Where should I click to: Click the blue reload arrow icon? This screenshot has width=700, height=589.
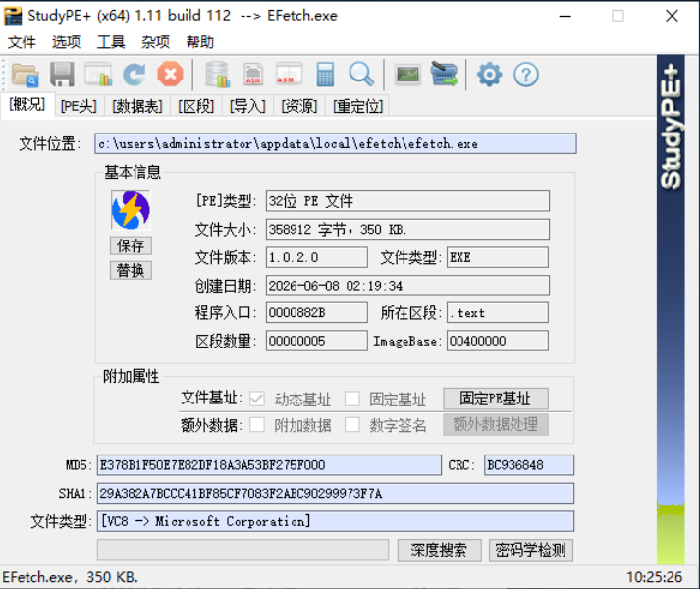(134, 75)
